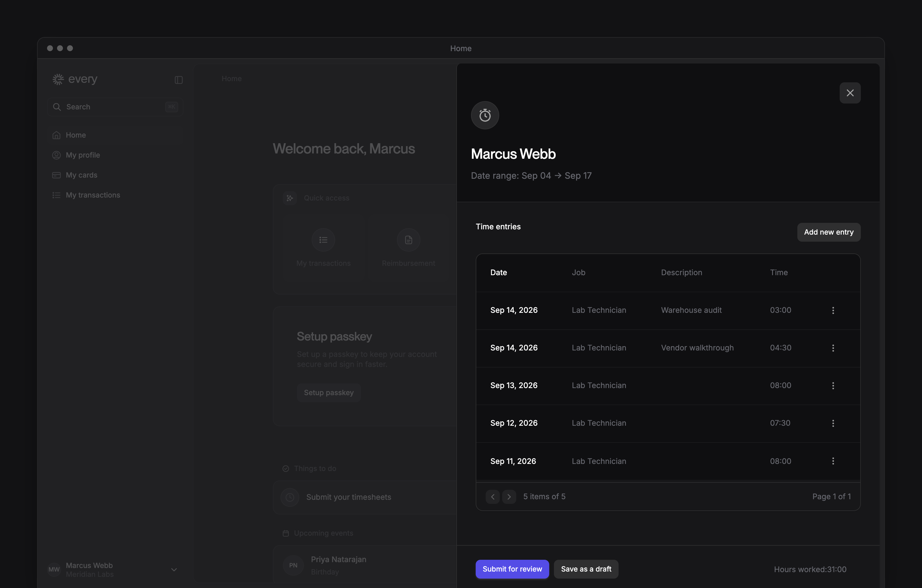922x588 pixels.
Task: Open My cards in the sidebar
Action: (115, 175)
